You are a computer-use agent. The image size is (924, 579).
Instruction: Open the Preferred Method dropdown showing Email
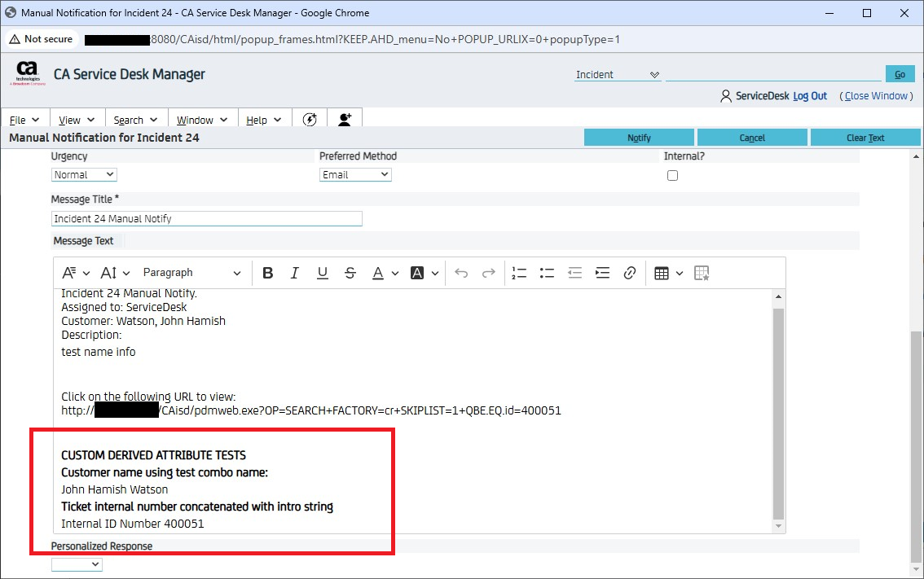355,175
